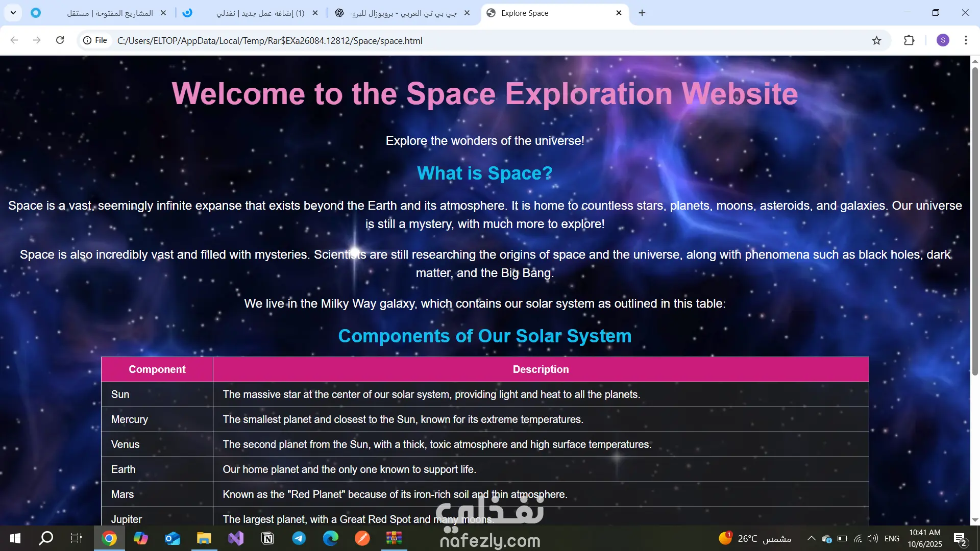Open new tab with plus button

click(x=642, y=13)
